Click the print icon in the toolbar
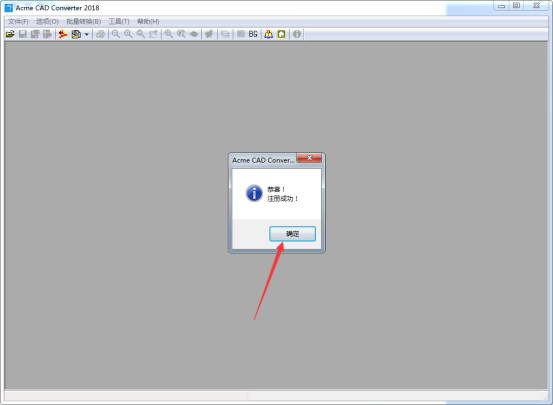Screen dimensions: 553x405 click(x=101, y=34)
